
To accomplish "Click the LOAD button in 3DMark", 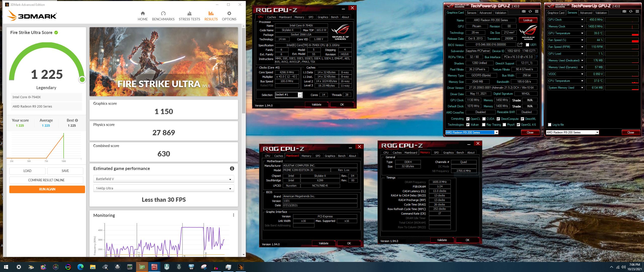I will click(x=27, y=171).
